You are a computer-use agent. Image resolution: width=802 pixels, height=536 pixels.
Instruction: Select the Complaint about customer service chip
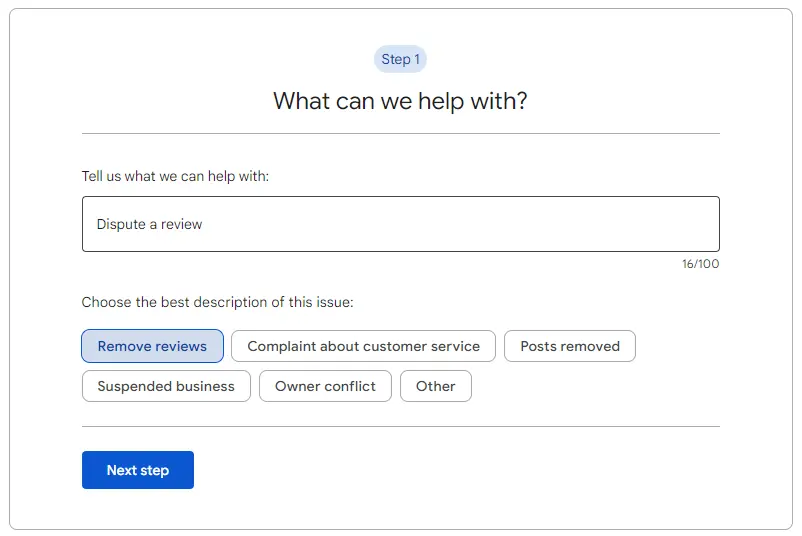(x=363, y=346)
